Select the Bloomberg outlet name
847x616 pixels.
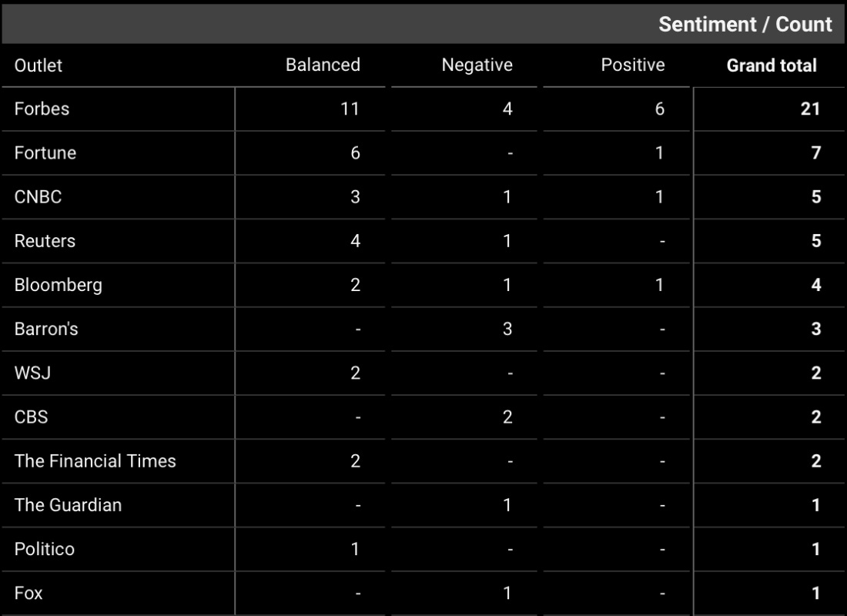(58, 285)
